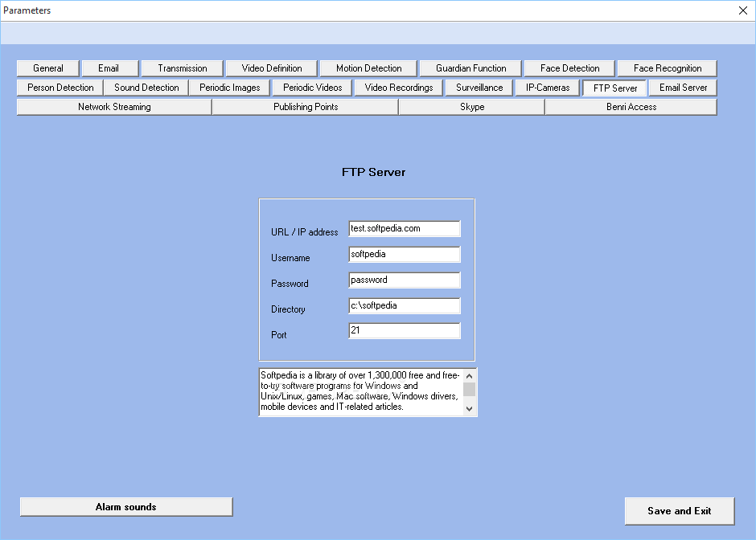Open the Surveillance tab

tap(479, 88)
